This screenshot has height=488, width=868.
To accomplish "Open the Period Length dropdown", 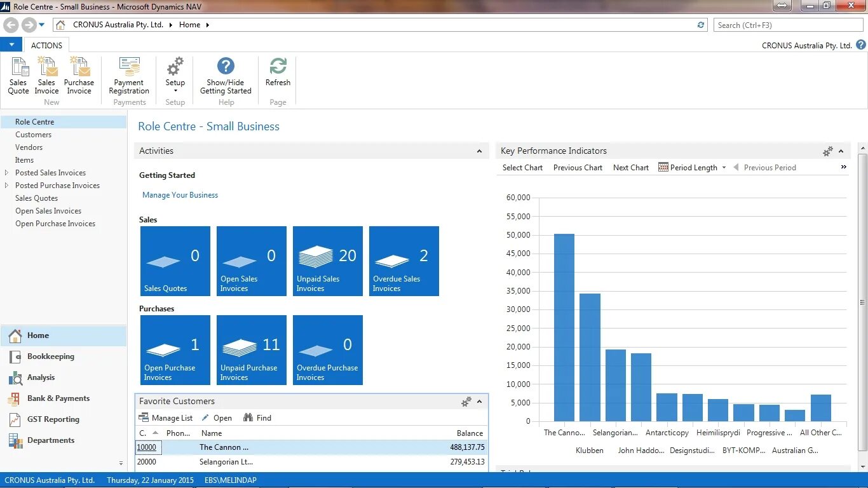I will click(x=692, y=168).
